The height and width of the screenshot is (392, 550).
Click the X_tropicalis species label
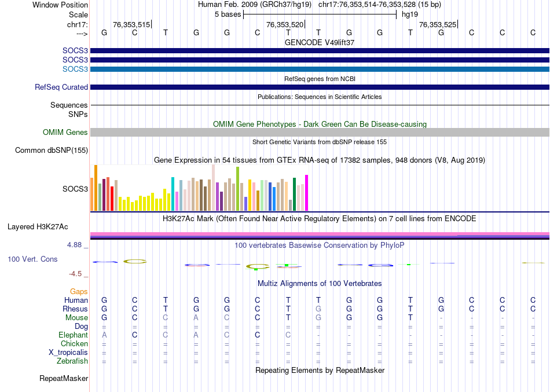[x=68, y=353]
